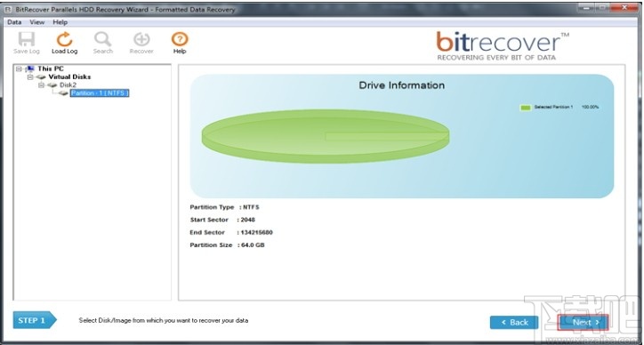
Task: Collapse the Disk2 tree node
Action: (x=41, y=85)
